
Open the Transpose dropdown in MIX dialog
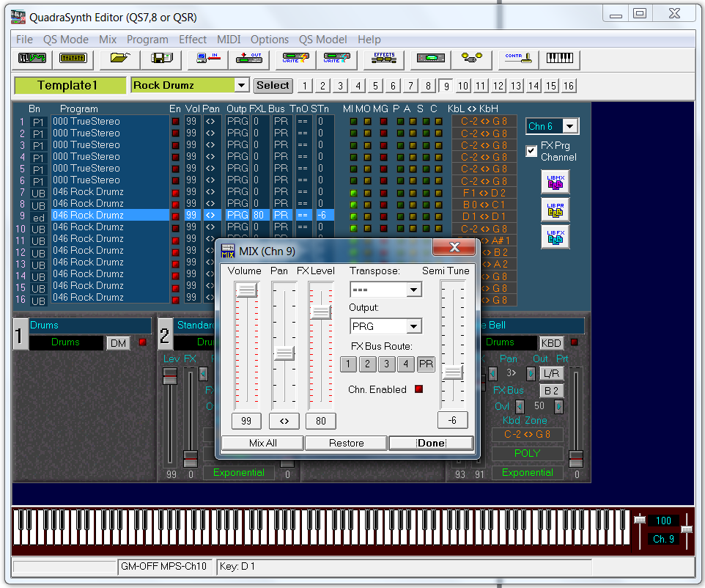[414, 290]
